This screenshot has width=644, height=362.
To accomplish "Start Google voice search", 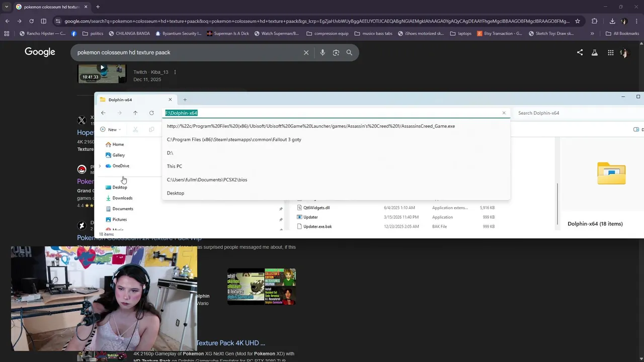I will [323, 52].
